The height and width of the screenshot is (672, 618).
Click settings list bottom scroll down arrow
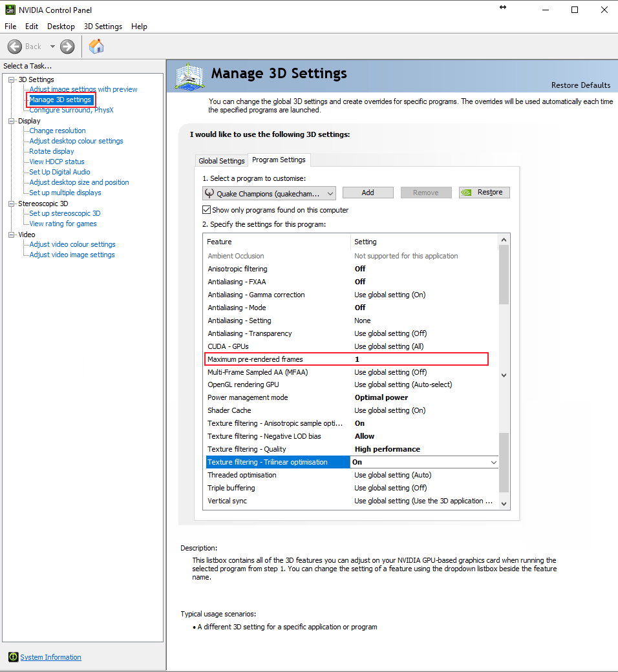tap(504, 503)
